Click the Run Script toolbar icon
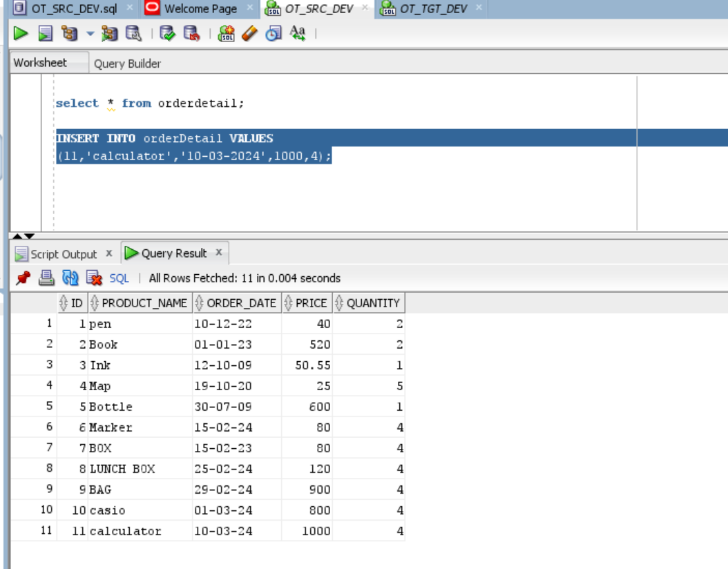728x569 pixels. (45, 33)
